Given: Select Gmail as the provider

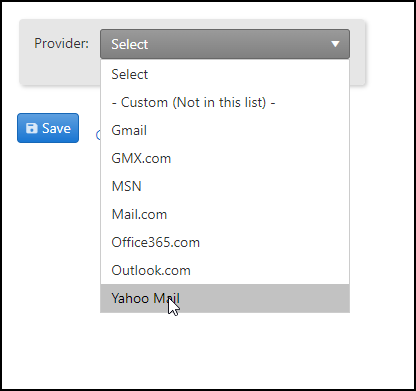Looking at the screenshot, I should click(225, 130).
